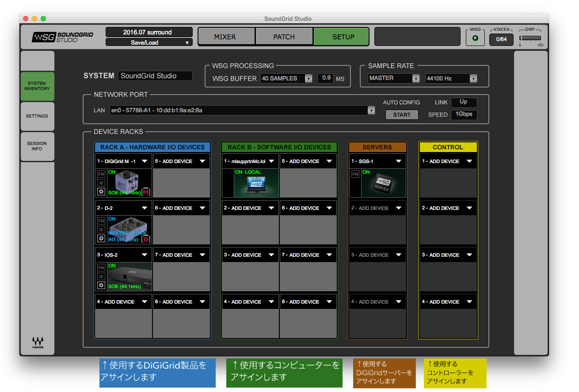Add device in Rack B slot 6

click(x=308, y=208)
